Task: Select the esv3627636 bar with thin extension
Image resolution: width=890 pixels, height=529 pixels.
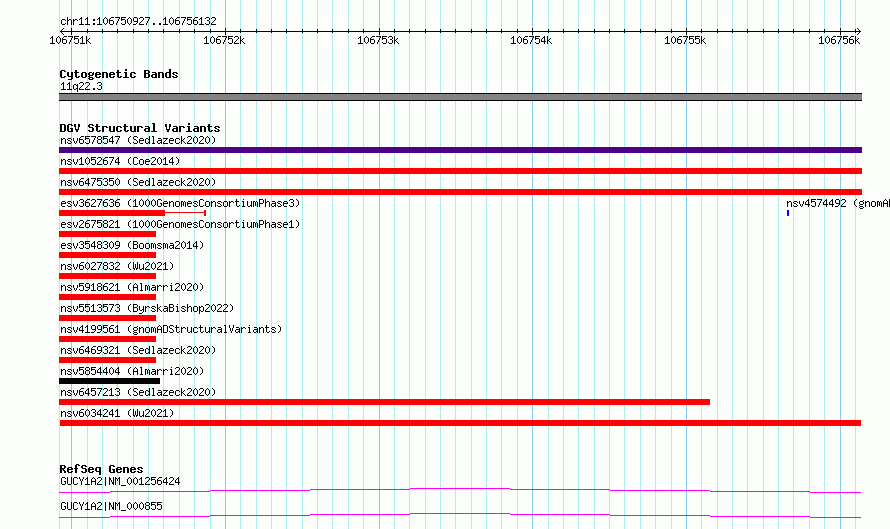Action: coord(132,213)
